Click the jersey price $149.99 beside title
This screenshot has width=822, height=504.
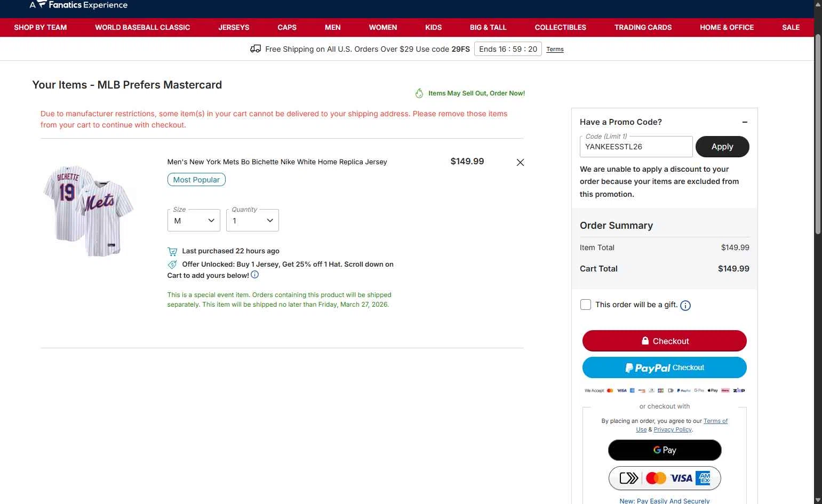(467, 161)
